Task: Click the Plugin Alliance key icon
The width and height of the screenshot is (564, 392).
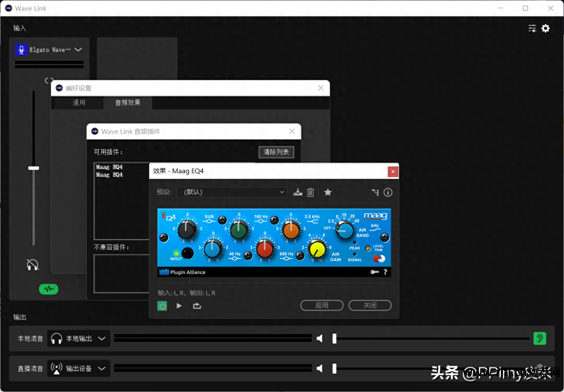Action: pyautogui.click(x=374, y=272)
